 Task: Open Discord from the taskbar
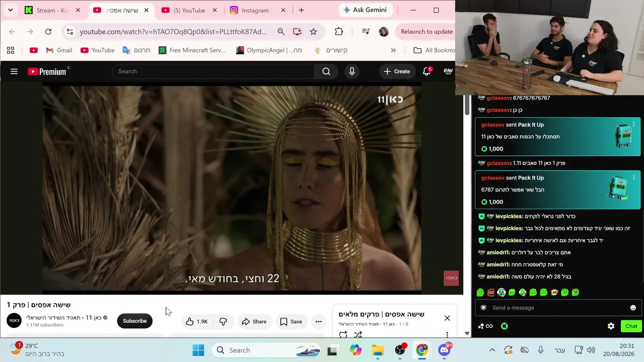444,350
